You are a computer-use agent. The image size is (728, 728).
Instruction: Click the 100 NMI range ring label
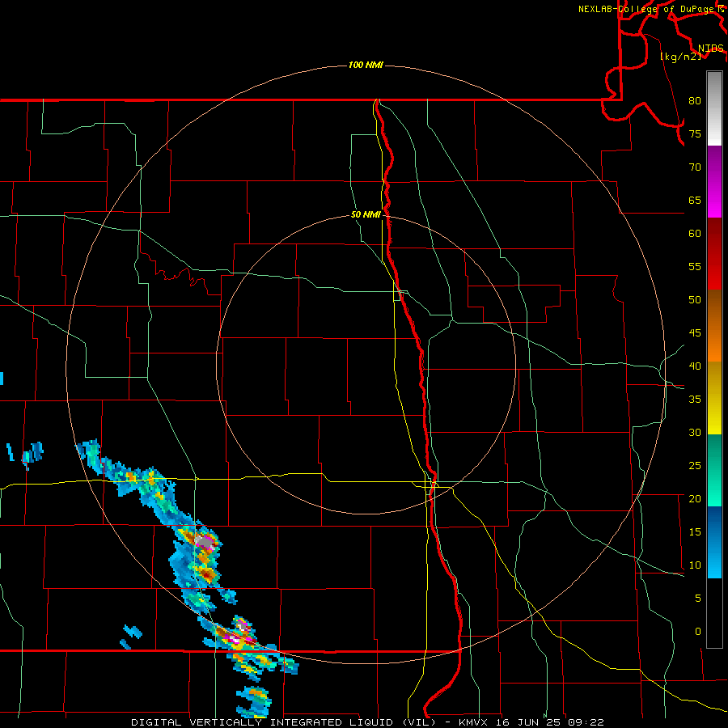366,65
